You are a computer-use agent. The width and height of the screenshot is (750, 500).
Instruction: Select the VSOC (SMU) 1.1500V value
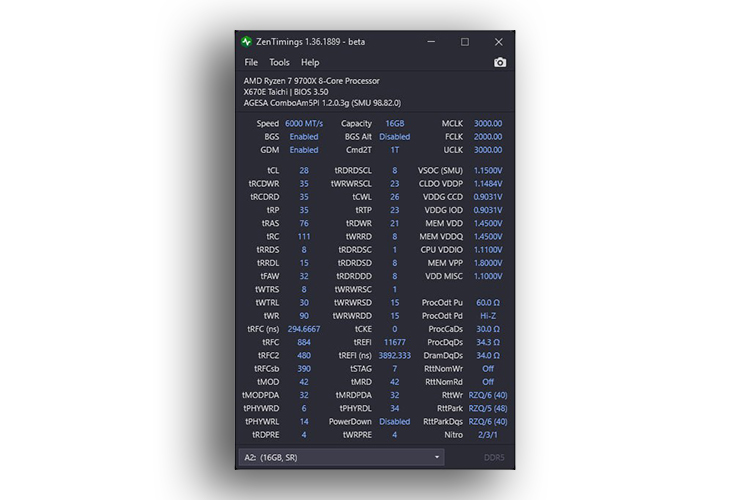(x=487, y=170)
